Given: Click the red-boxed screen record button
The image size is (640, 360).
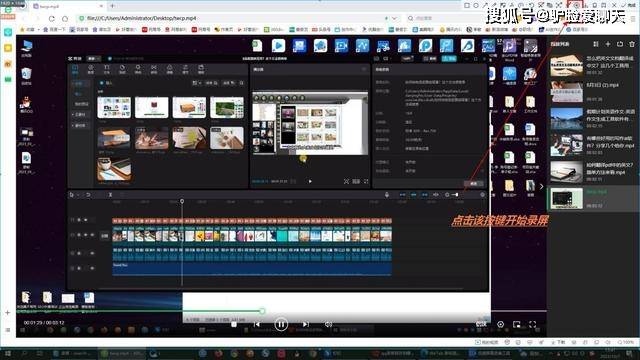Looking at the screenshot, I should 576,5.
